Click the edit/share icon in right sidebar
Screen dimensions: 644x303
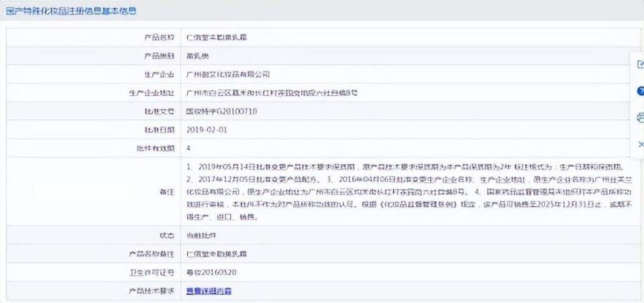[639, 64]
